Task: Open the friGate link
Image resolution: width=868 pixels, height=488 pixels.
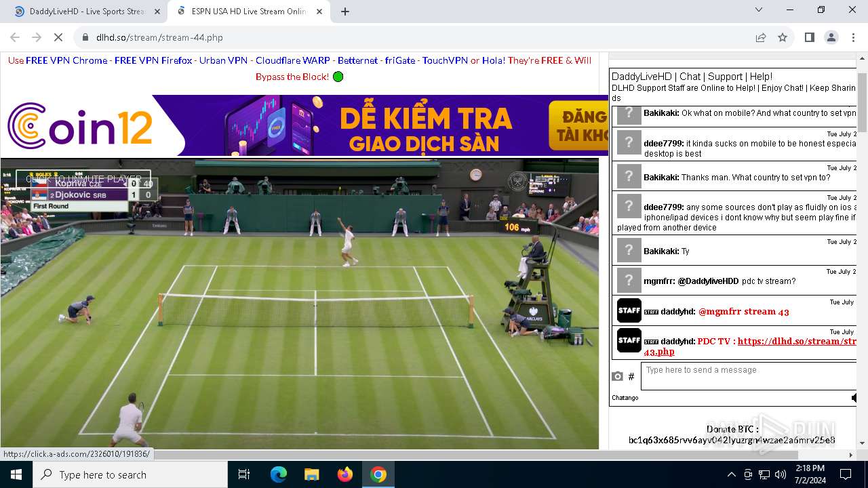Action: pyautogui.click(x=399, y=60)
